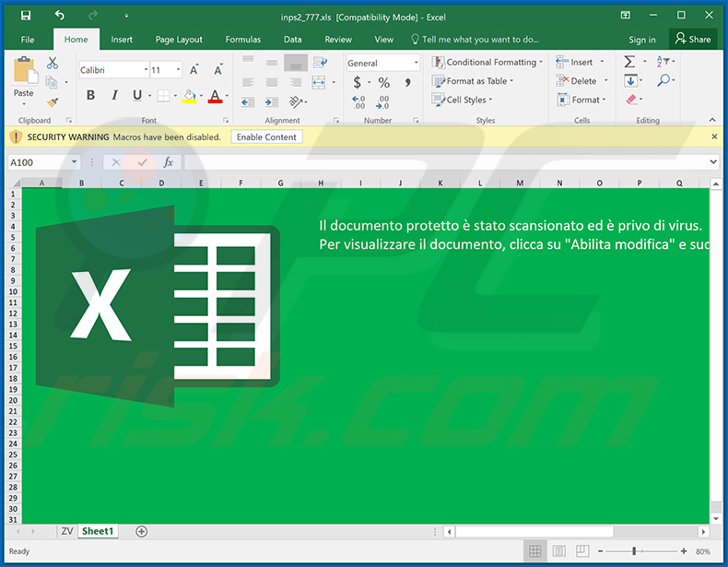Increase decimal places
This screenshot has height=567, width=728.
tap(358, 102)
